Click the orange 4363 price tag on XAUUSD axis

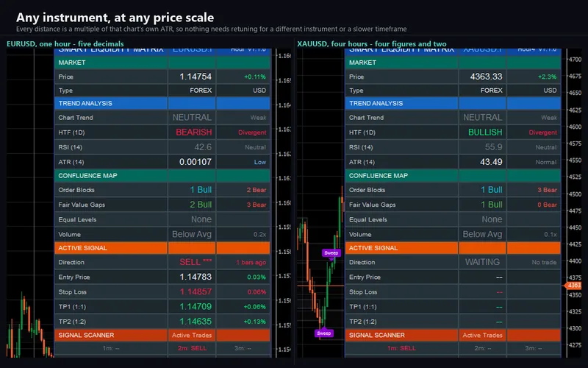point(573,286)
